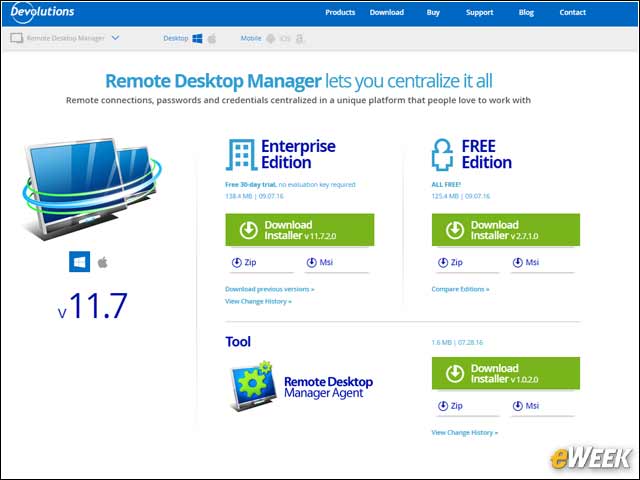Screen dimensions: 640x480
Task: Choose the Android mobile icon in subnav
Action: 271,39
